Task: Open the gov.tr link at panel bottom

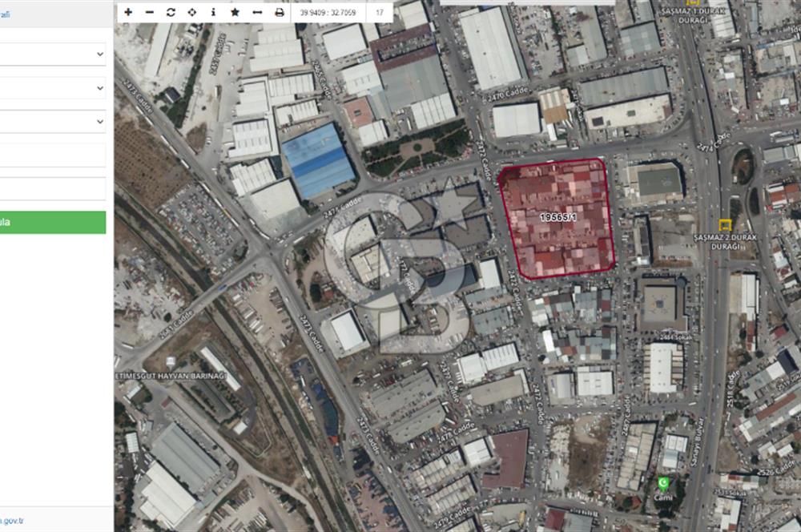Action: tap(11, 521)
